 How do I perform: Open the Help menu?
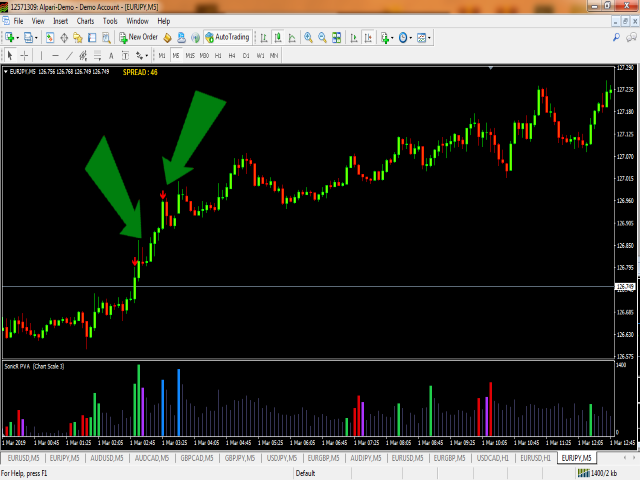164,21
